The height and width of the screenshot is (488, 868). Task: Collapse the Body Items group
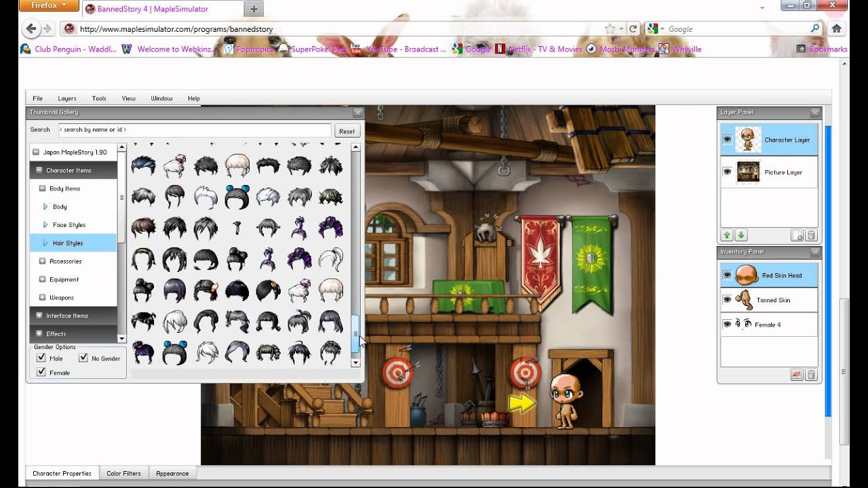coord(42,188)
